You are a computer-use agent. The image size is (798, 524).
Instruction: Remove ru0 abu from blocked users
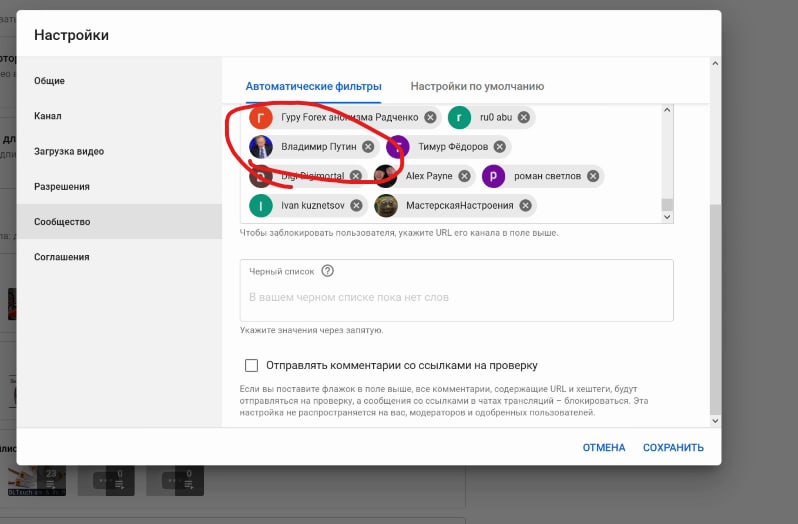[x=523, y=118]
